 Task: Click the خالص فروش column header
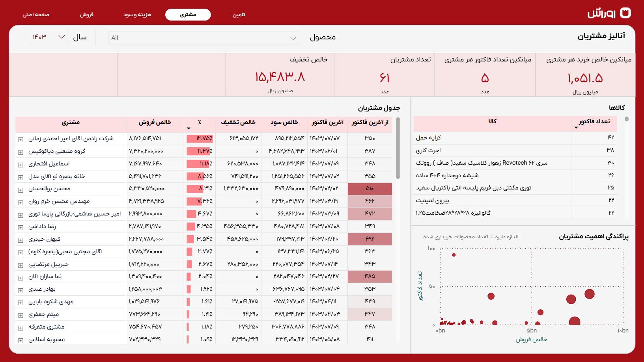(155, 123)
